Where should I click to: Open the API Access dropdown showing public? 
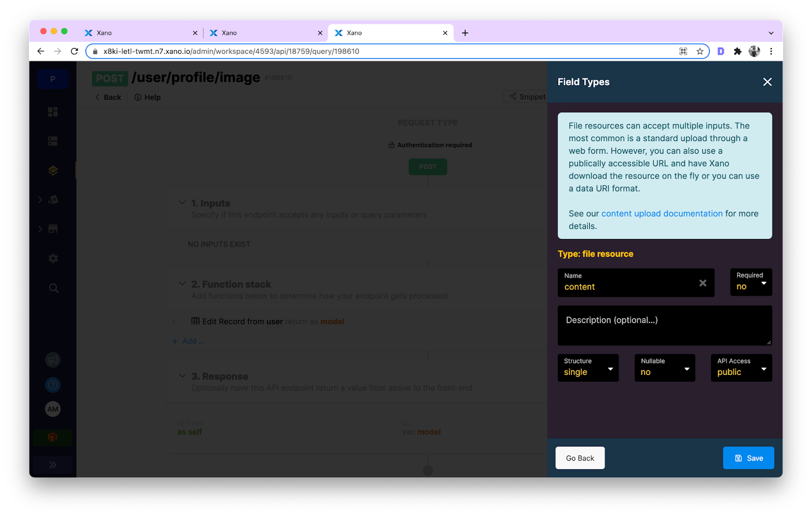coord(741,368)
